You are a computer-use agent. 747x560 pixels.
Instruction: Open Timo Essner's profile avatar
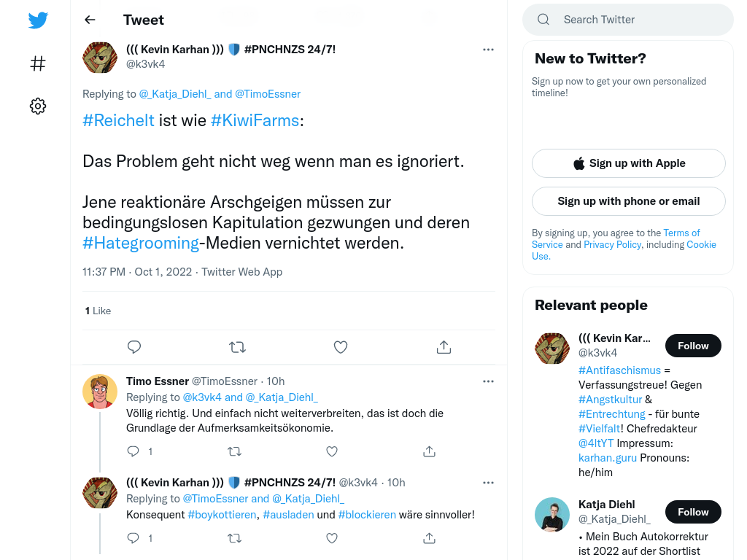click(100, 392)
